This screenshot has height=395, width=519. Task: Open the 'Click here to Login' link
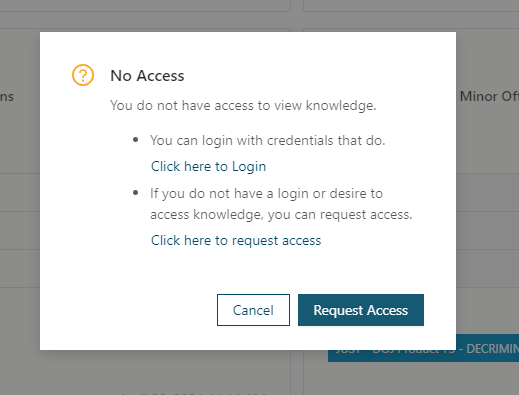pos(208,166)
